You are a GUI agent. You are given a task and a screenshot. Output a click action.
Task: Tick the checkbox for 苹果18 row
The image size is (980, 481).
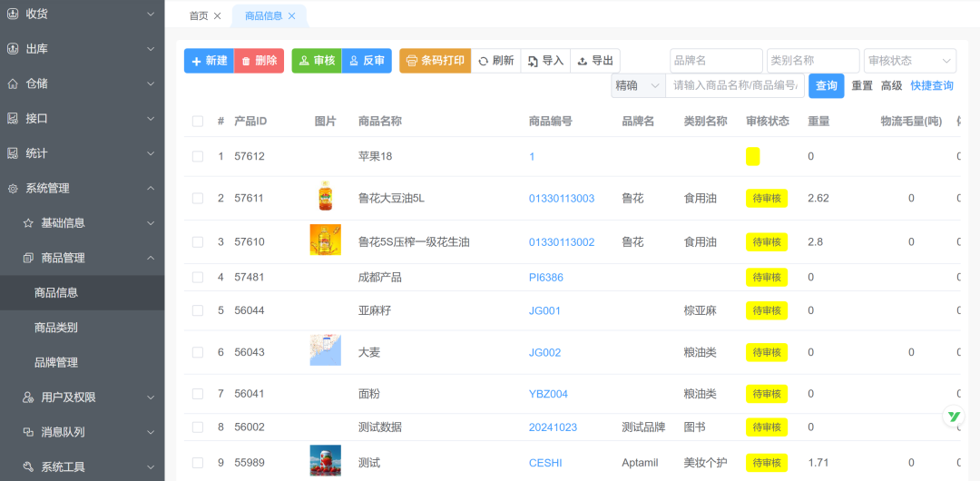[x=198, y=156]
